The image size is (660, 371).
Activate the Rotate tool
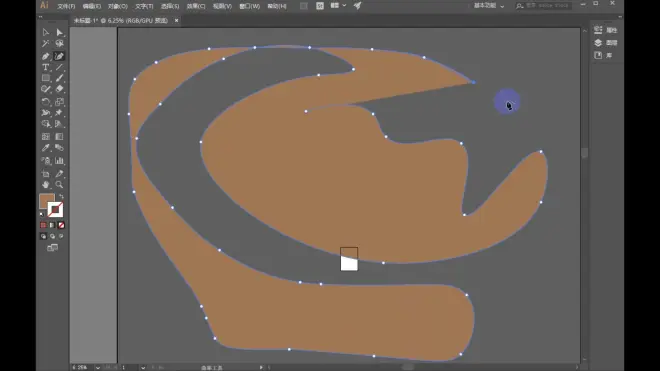45,102
